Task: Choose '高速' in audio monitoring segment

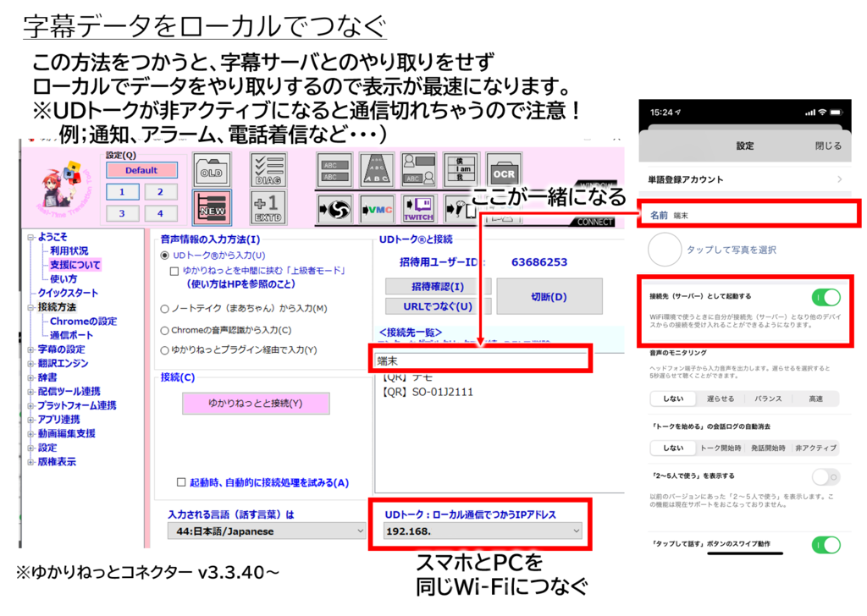Action: pyautogui.click(x=815, y=399)
